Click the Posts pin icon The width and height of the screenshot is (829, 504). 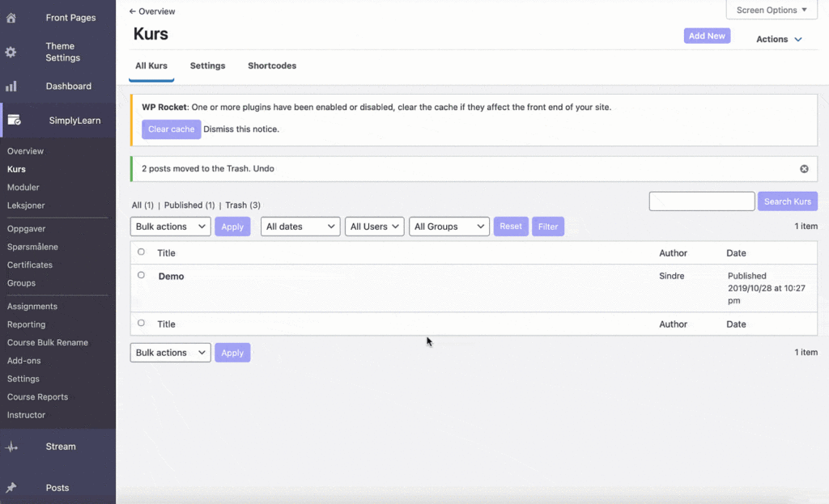pyautogui.click(x=11, y=488)
